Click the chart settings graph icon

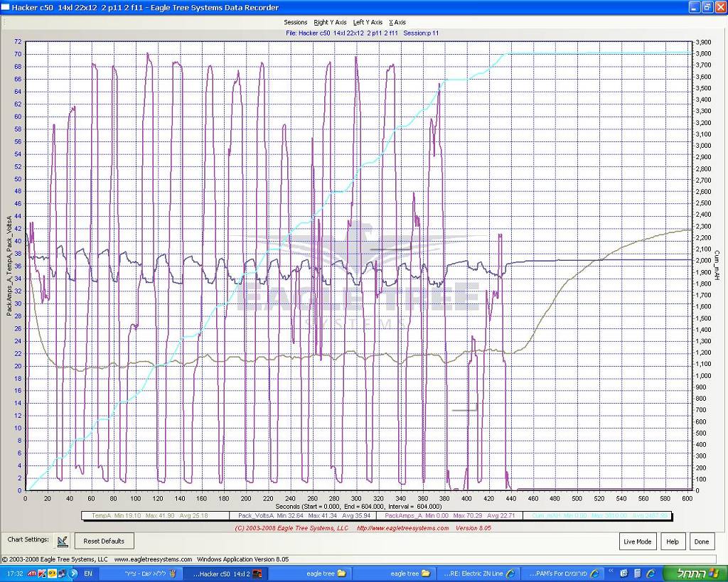pyautogui.click(x=63, y=541)
